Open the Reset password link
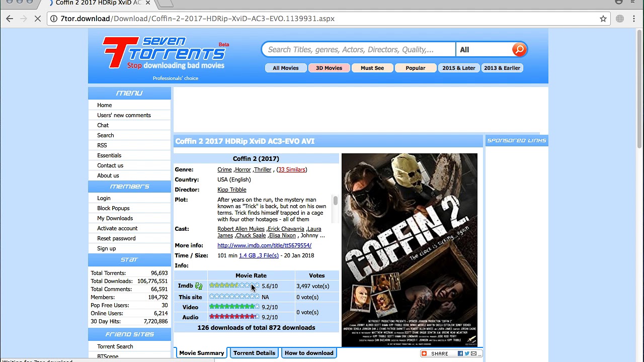 click(x=116, y=238)
